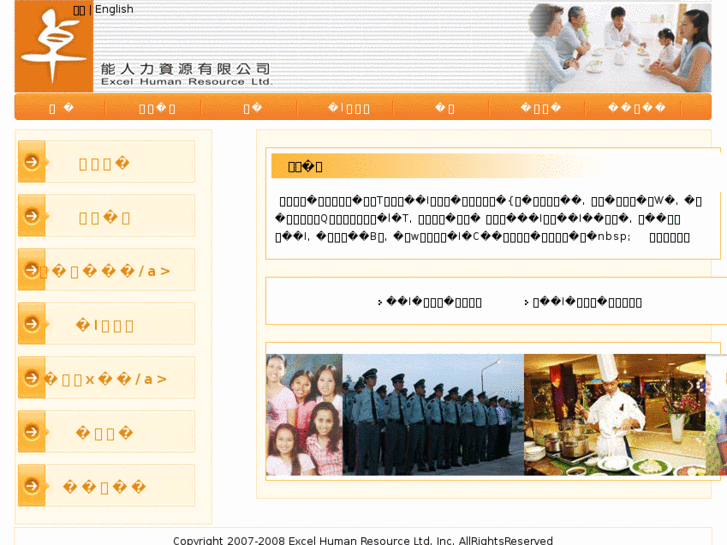
Task: Open the second arrow-bulleted link in middle box
Action: [587, 302]
